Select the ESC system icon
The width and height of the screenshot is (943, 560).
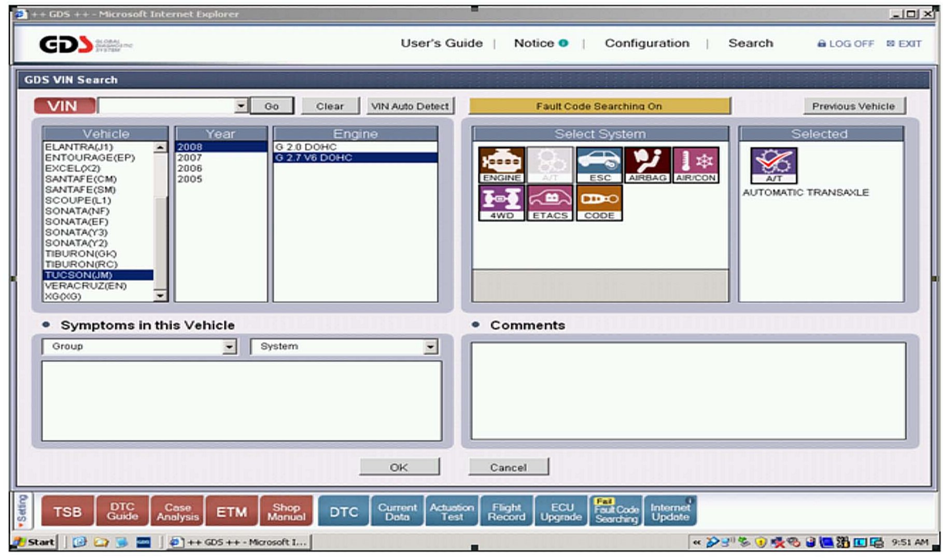pos(599,164)
